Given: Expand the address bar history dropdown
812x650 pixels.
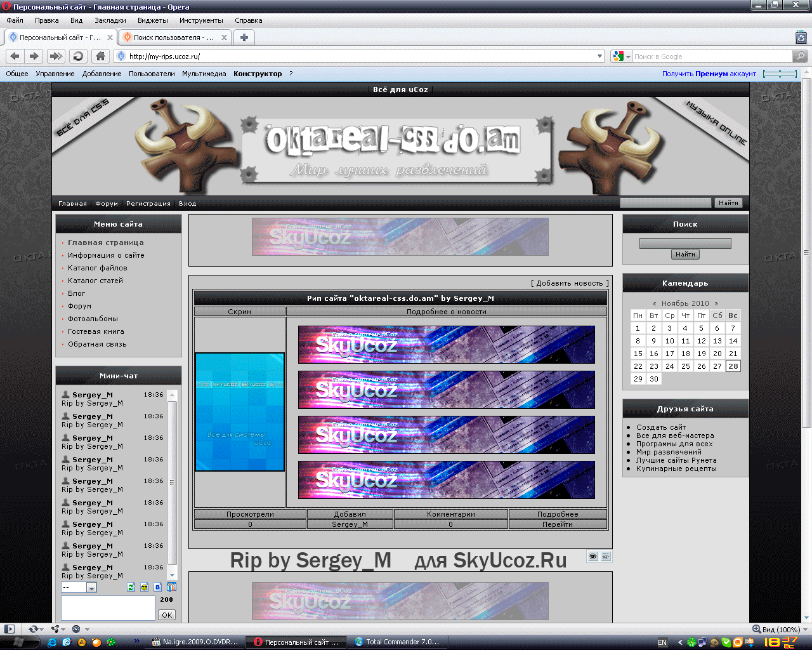Looking at the screenshot, I should (600, 56).
